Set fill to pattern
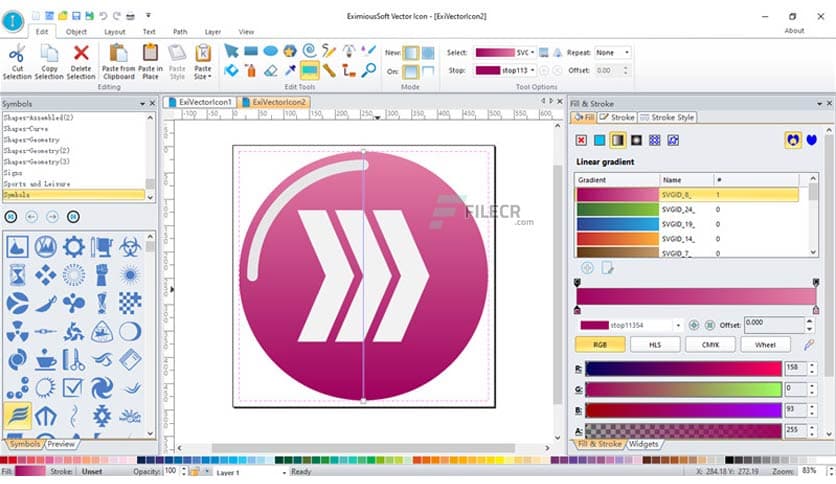This screenshot has width=836, height=484. click(655, 140)
